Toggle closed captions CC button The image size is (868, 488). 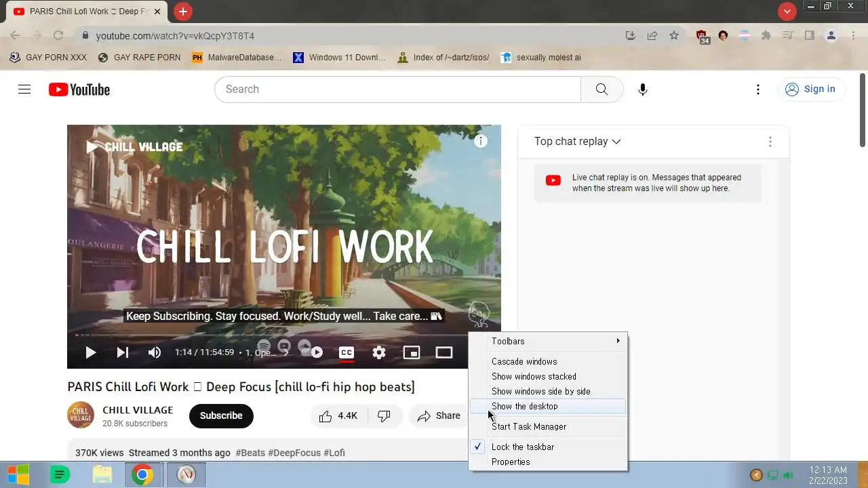pos(347,352)
